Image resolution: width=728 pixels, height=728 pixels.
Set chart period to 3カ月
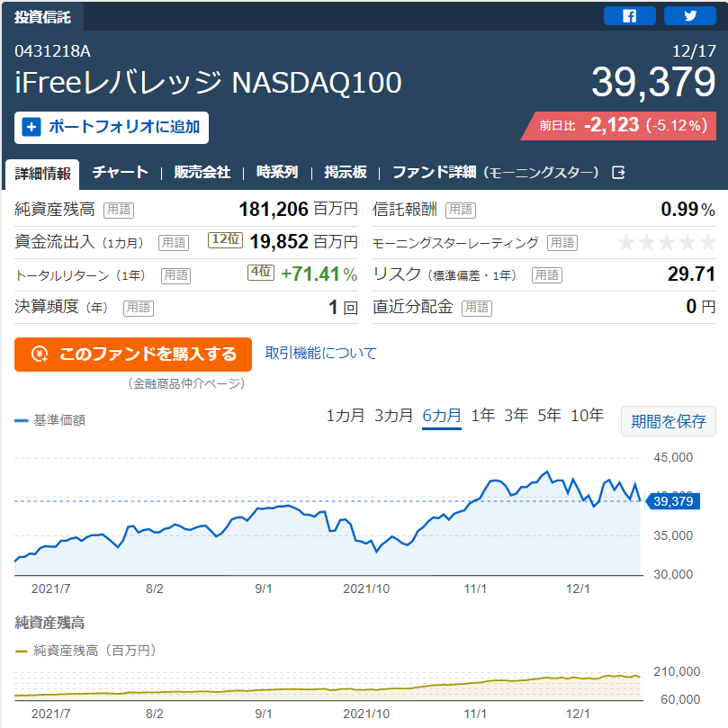(x=394, y=416)
